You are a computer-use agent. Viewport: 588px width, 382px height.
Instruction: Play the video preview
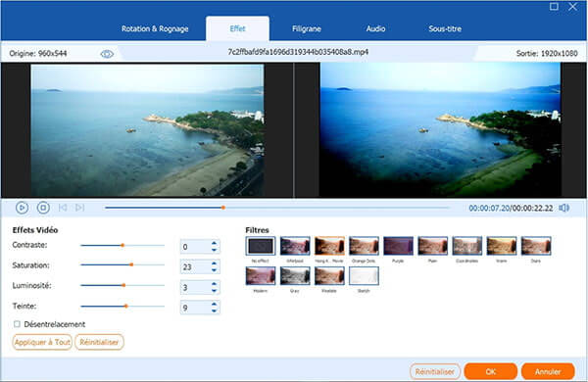pos(23,208)
